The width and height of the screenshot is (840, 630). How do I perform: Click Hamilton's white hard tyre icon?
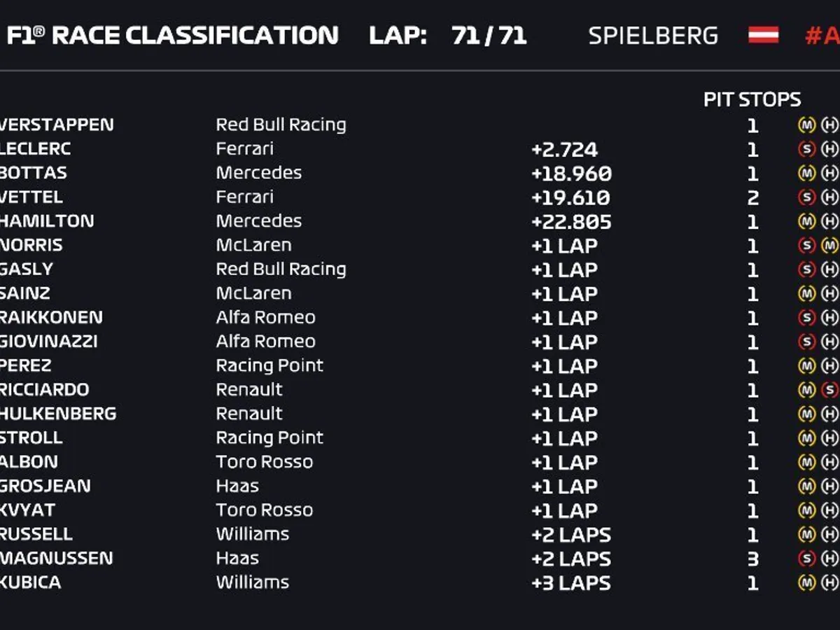coord(829,222)
